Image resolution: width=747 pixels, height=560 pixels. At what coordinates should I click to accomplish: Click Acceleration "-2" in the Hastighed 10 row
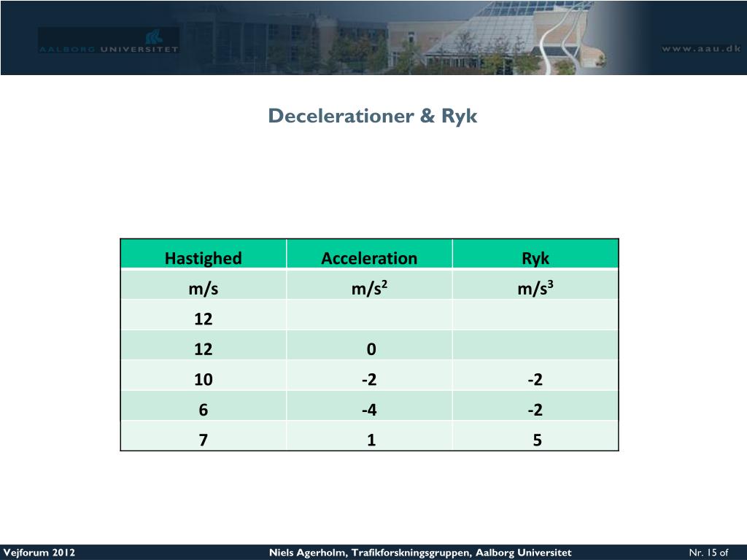[x=369, y=379]
